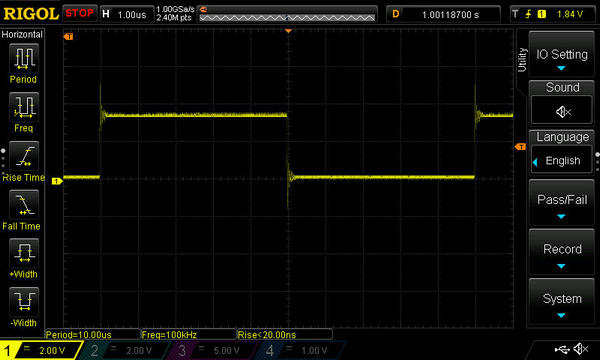Click the 2.40M pts memory depth readout
Image resolution: width=600 pixels, height=360 pixels.
pos(174,18)
